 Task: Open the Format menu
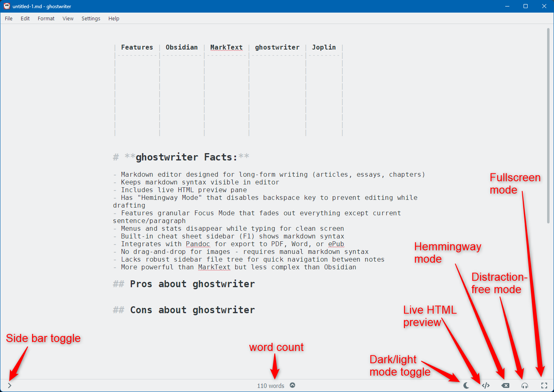(x=46, y=18)
